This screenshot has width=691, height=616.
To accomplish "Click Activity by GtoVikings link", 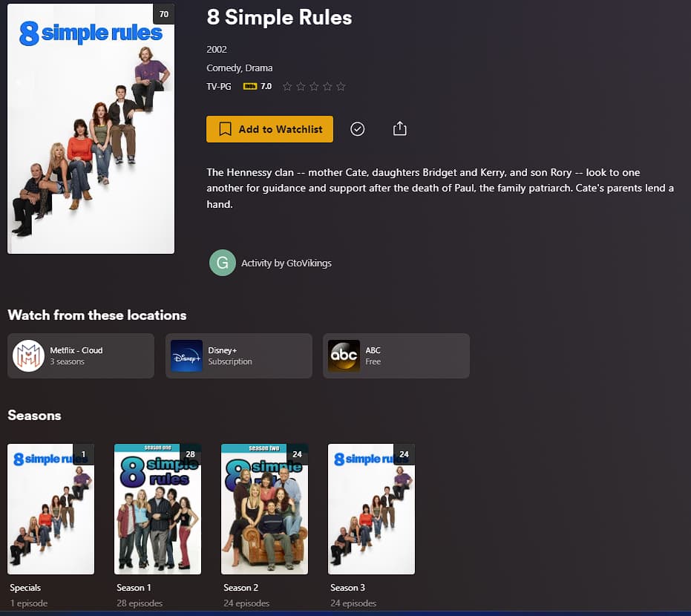I will click(286, 263).
